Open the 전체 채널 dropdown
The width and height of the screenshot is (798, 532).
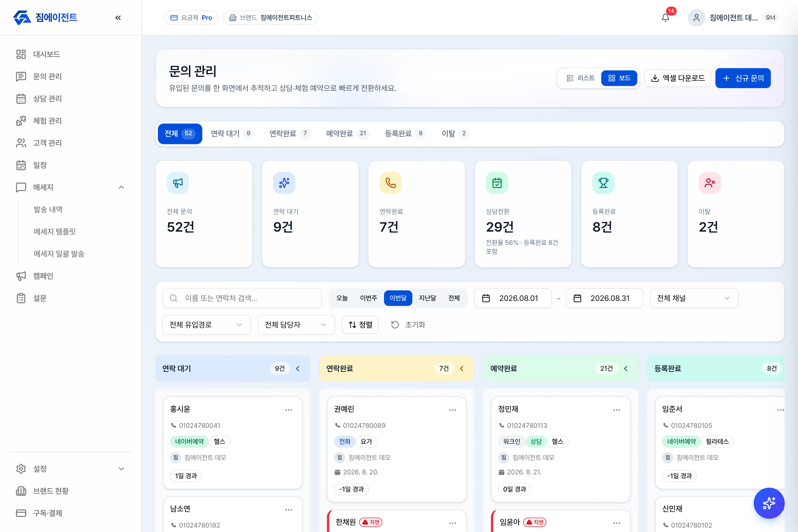pyautogui.click(x=694, y=298)
